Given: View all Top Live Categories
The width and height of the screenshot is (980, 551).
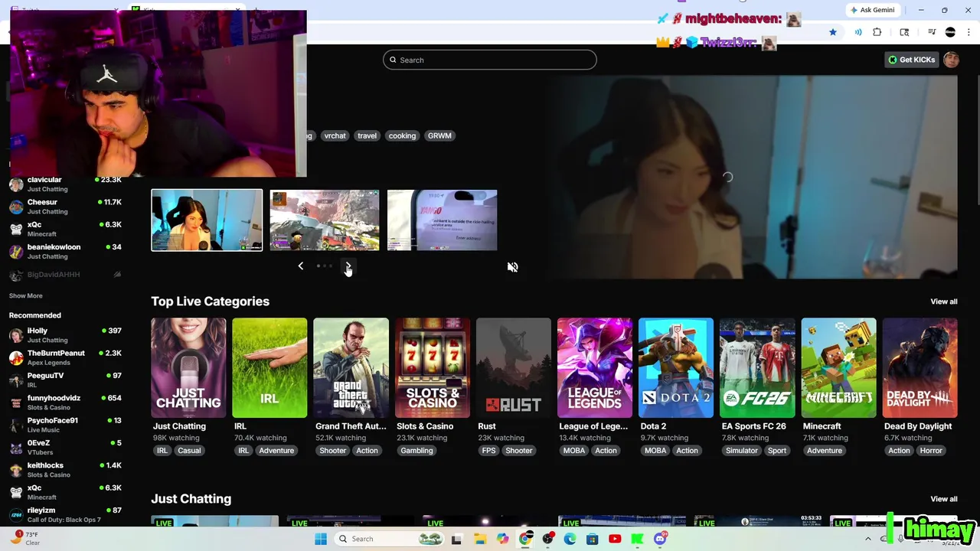Looking at the screenshot, I should tap(943, 302).
